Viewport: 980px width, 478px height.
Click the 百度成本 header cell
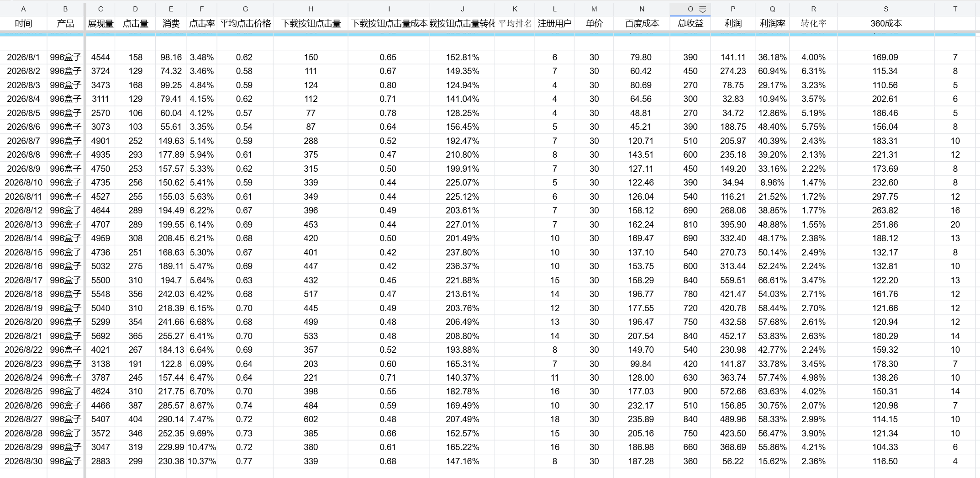(x=642, y=23)
